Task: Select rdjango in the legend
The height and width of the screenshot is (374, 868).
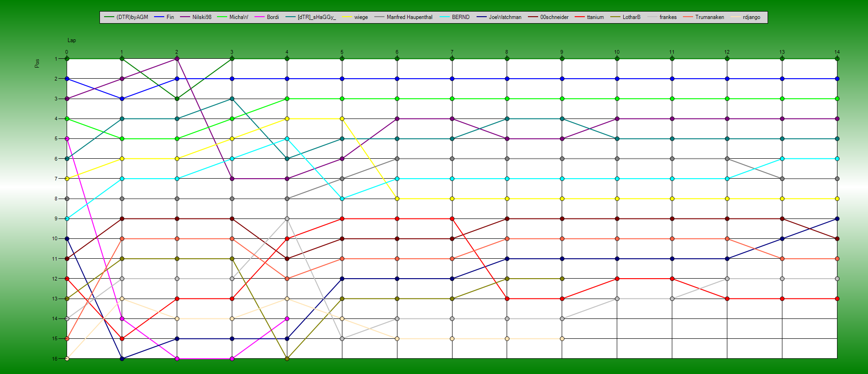Action: pyautogui.click(x=745, y=17)
